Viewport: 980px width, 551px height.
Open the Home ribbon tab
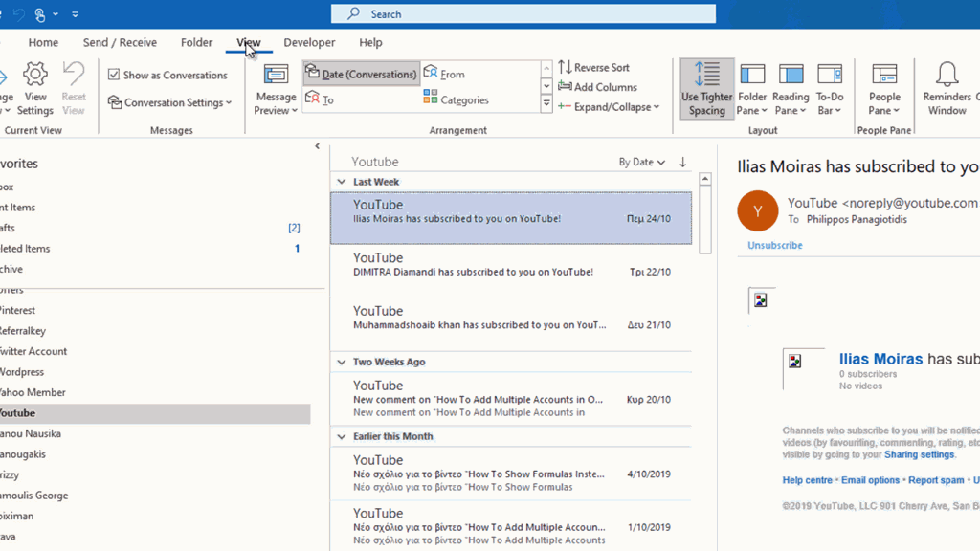point(44,42)
